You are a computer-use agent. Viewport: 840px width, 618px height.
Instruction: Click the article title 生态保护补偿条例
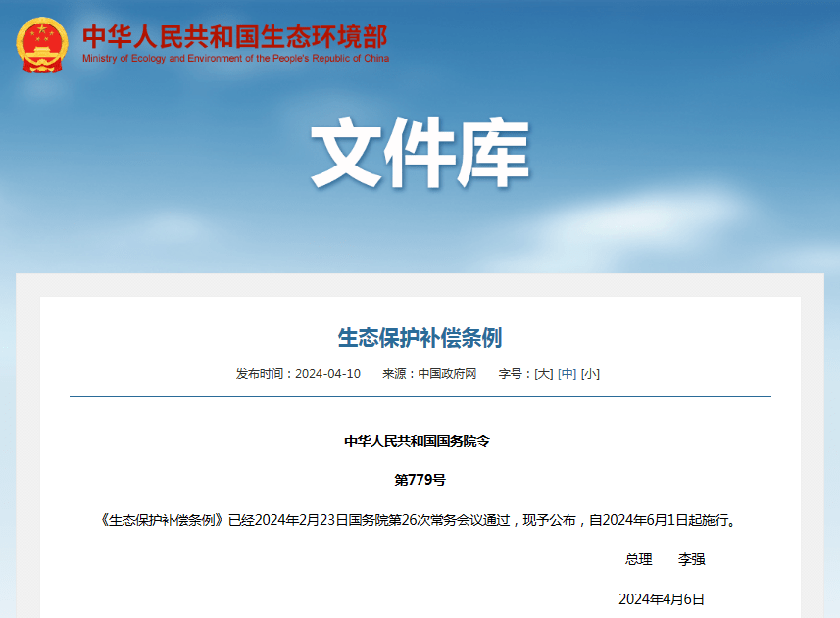[x=420, y=338]
